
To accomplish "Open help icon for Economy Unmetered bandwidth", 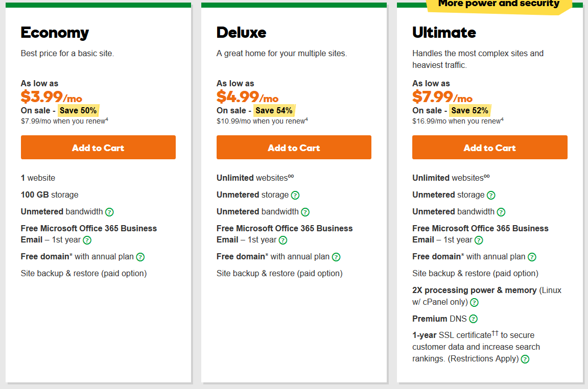I will [109, 212].
